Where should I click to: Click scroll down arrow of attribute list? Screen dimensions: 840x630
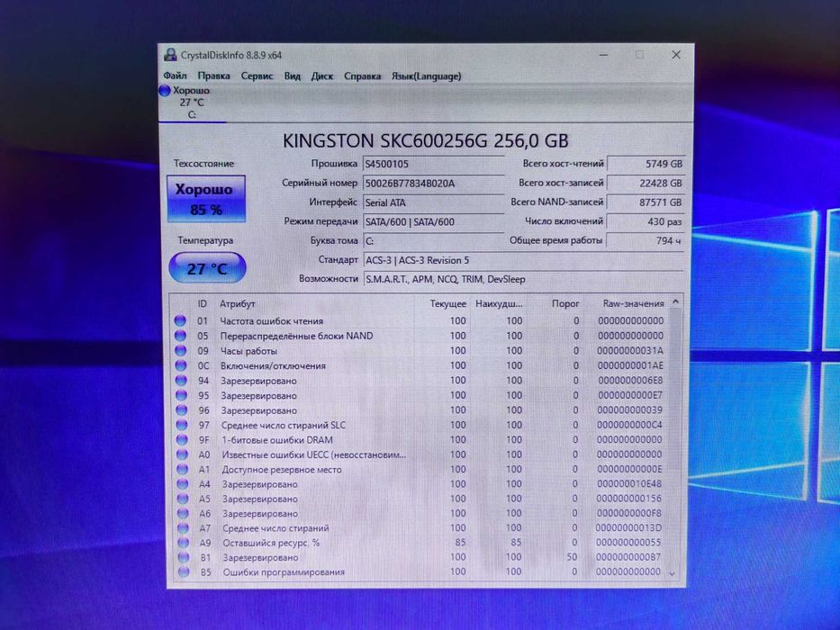pos(673,574)
